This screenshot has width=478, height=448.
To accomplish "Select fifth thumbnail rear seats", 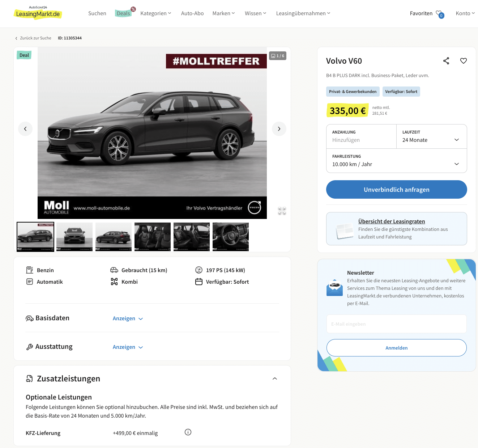I will [192, 237].
